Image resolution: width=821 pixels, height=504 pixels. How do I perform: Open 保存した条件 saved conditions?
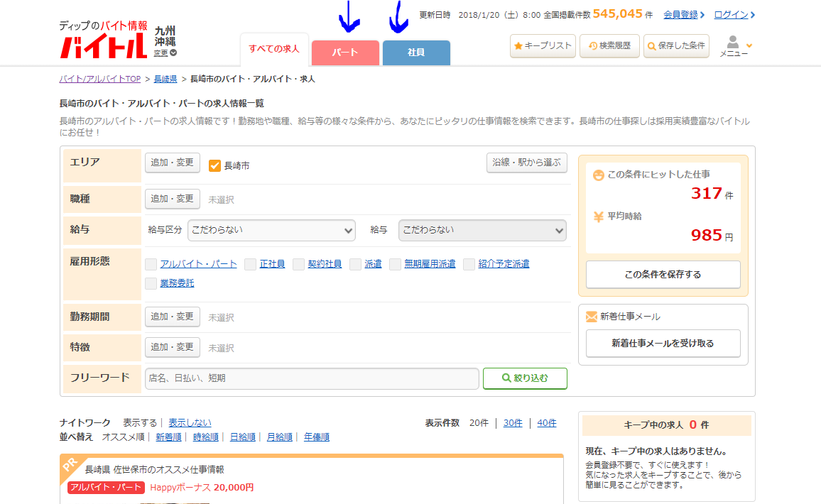tap(677, 45)
